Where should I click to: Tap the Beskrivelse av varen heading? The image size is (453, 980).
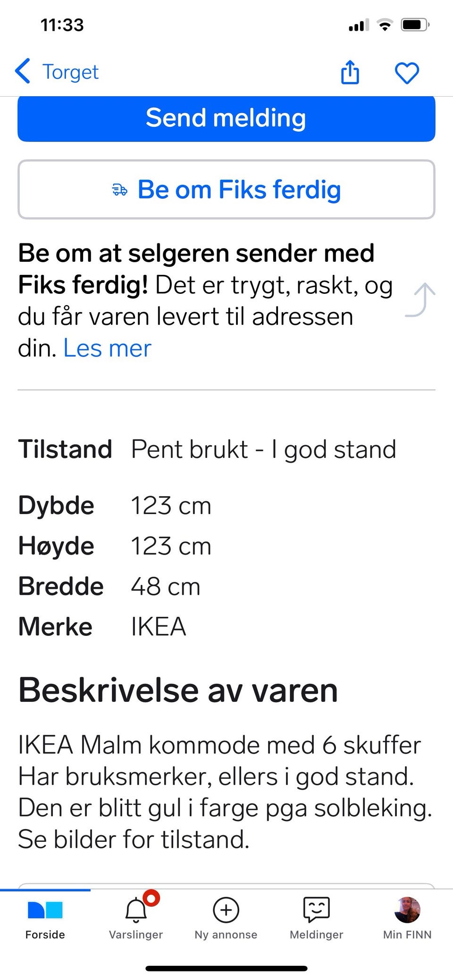coord(178,690)
